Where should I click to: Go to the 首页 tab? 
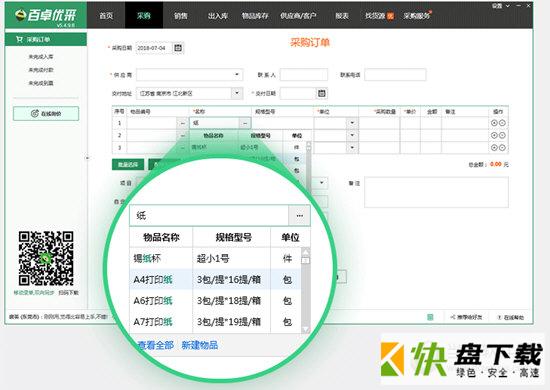106,16
